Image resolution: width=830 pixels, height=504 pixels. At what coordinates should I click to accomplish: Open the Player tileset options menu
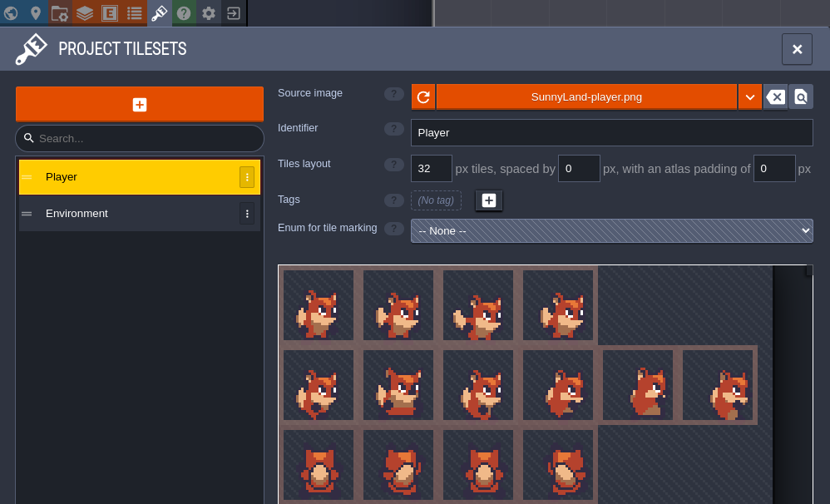pyautogui.click(x=247, y=176)
